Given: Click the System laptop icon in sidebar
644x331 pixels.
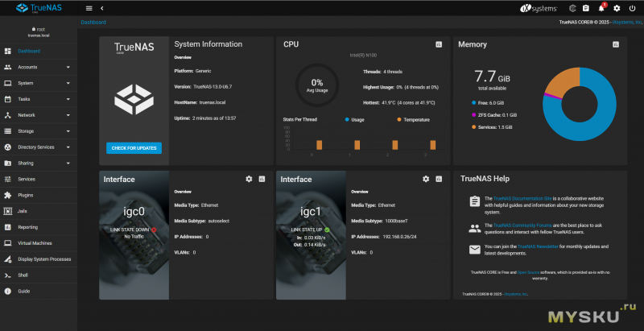Looking at the screenshot, I should pos(7,83).
